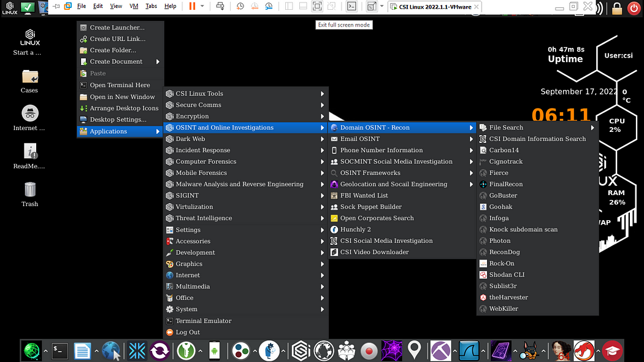This screenshot has width=644, height=362.
Task: Click the red power button in the top corner
Action: click(x=634, y=8)
